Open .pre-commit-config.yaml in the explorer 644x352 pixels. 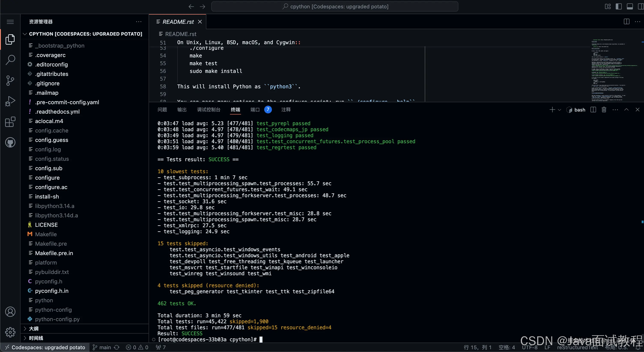click(x=85, y=102)
